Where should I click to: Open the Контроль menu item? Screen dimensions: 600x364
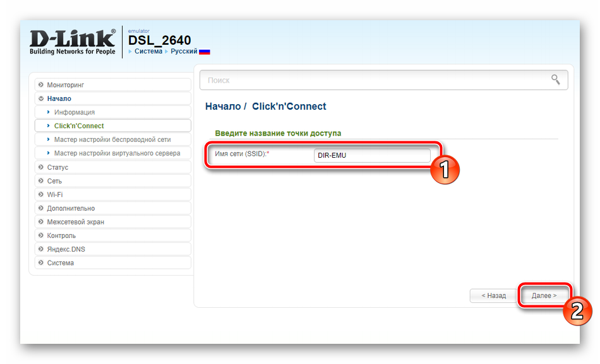tap(113, 235)
